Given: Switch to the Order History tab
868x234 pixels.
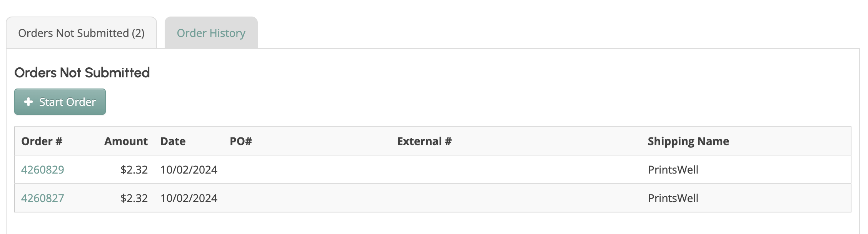Looking at the screenshot, I should [x=211, y=33].
